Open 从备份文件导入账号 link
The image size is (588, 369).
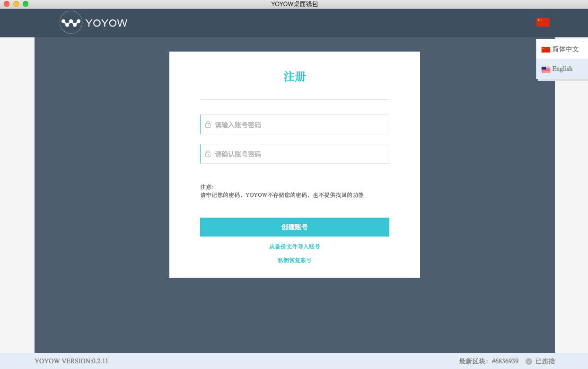pyautogui.click(x=295, y=246)
